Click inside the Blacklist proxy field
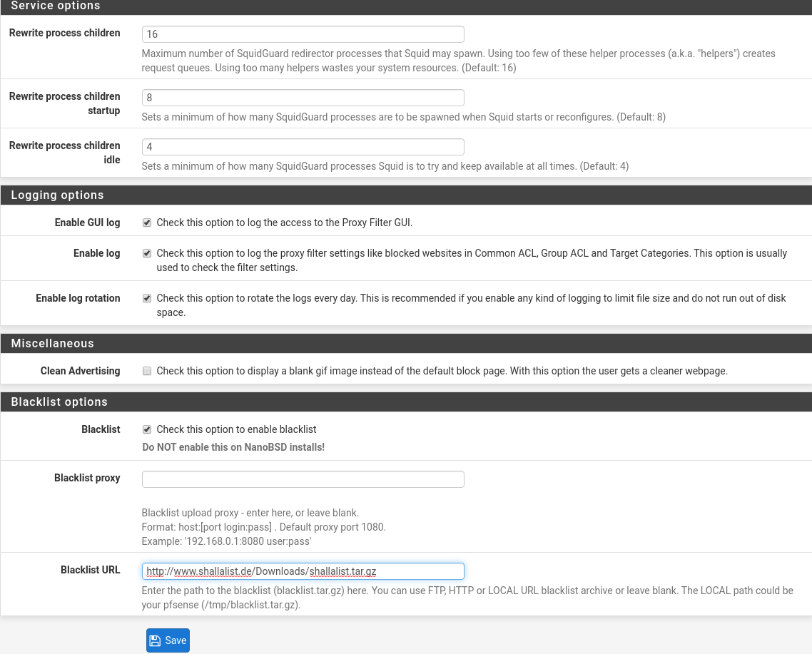The image size is (812, 654). [303, 479]
